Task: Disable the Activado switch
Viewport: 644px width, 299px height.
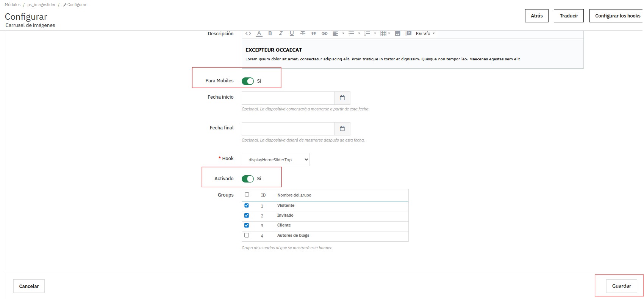Action: pos(248,179)
